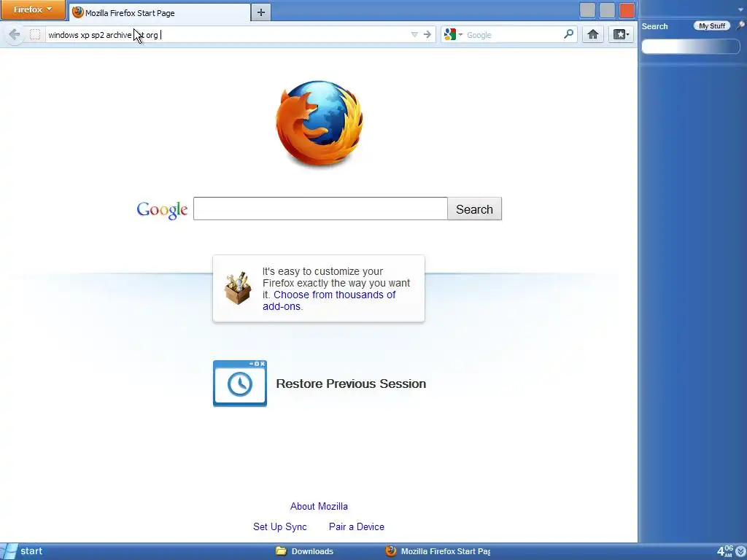The height and width of the screenshot is (560, 747).
Task: Open the Bookmarks menu button
Action: [621, 34]
